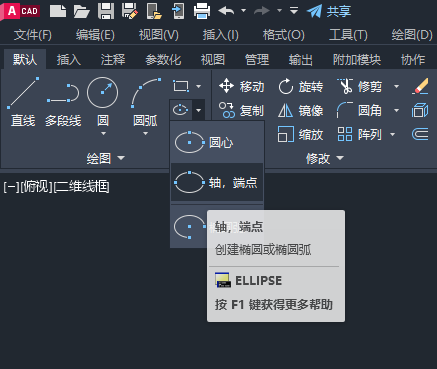
Task: Click the 共享 share button
Action: (x=329, y=11)
